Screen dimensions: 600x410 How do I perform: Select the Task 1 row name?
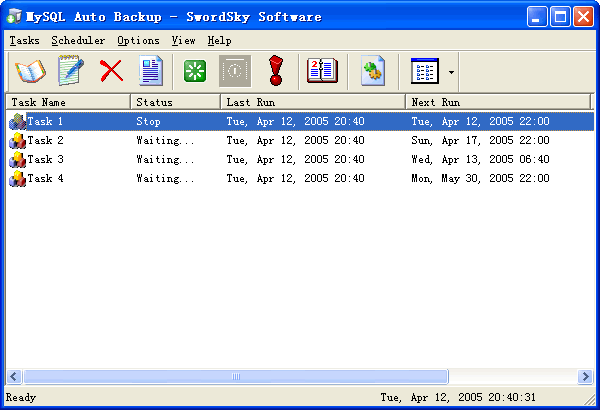[x=45, y=121]
